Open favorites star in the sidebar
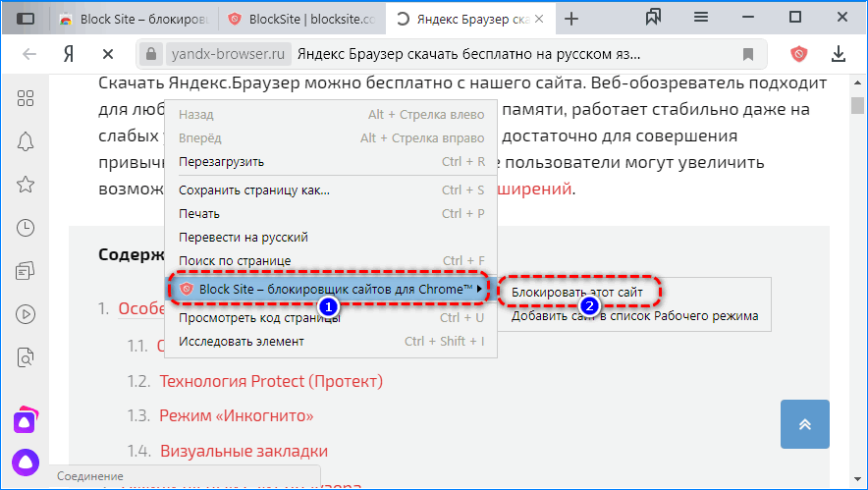Screen dimensions: 868x490 [x=27, y=185]
